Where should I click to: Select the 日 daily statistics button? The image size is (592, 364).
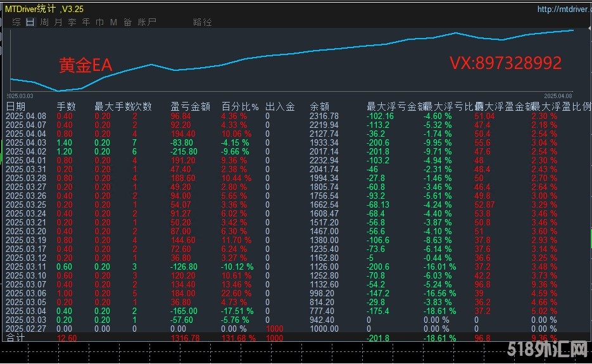(x=30, y=22)
